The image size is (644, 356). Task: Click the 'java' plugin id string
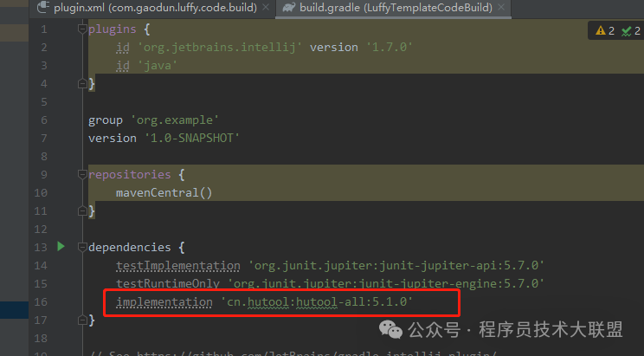158,65
